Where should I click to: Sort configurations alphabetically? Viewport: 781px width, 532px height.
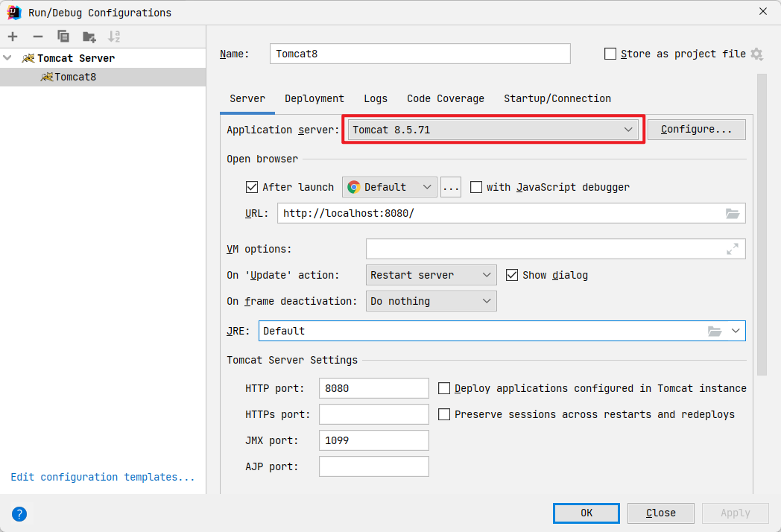point(114,37)
